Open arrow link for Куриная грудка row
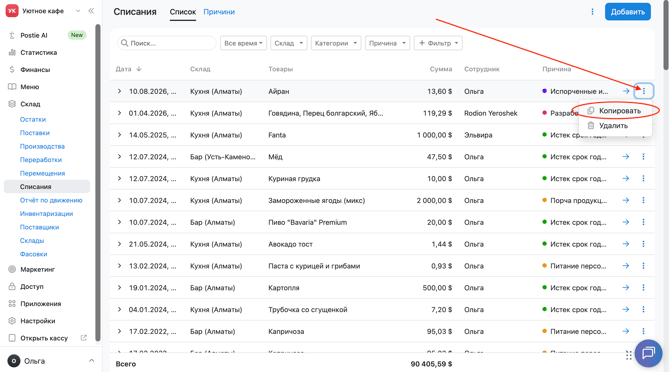 coord(626,179)
